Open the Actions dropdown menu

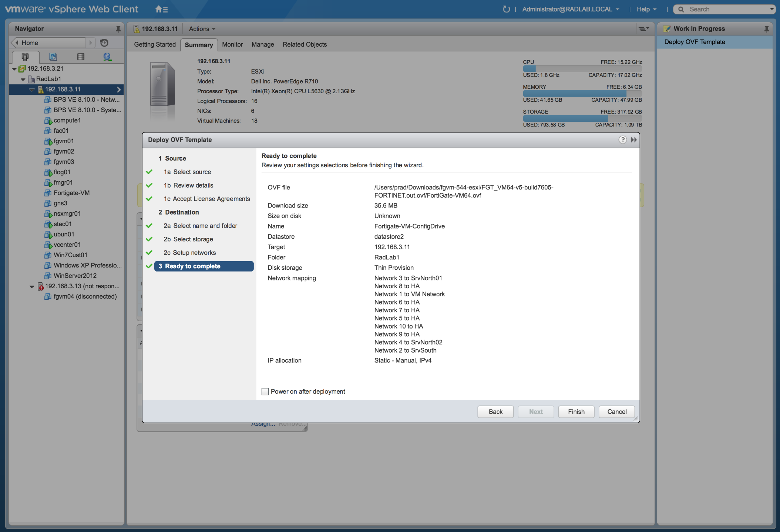point(202,29)
